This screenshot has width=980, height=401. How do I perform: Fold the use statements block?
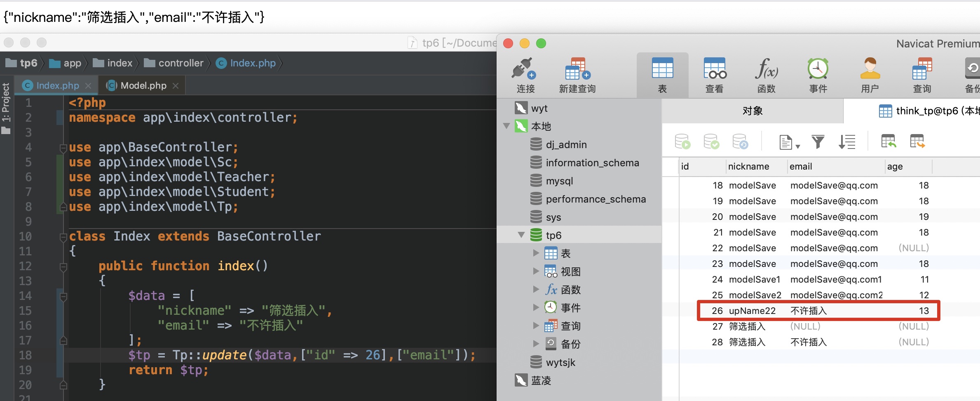tap(63, 148)
